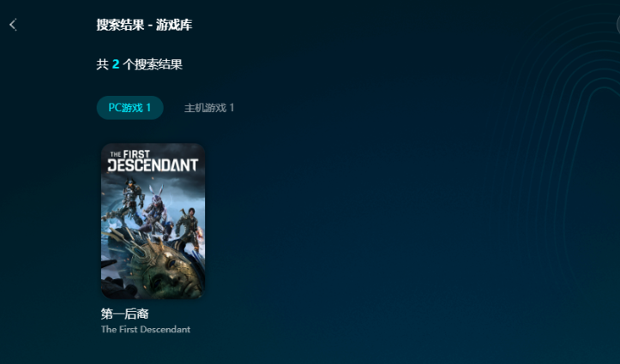Click The First Descendant English subtitle text

click(146, 329)
